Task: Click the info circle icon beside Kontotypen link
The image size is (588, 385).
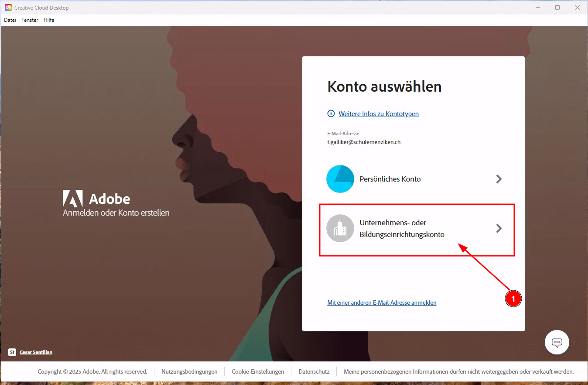Action: [x=331, y=114]
